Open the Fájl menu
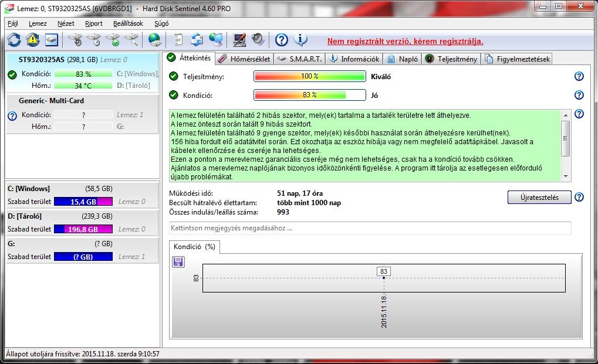This screenshot has width=598, height=364. (13, 23)
